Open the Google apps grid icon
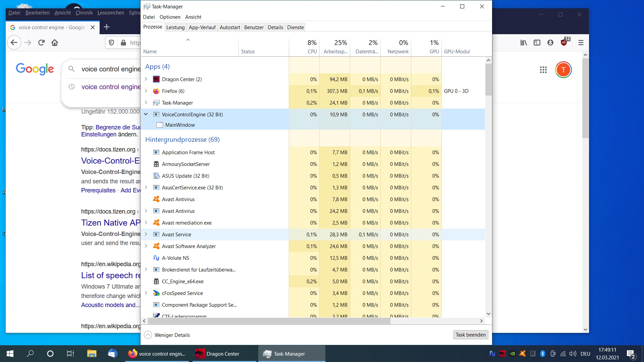 (543, 70)
